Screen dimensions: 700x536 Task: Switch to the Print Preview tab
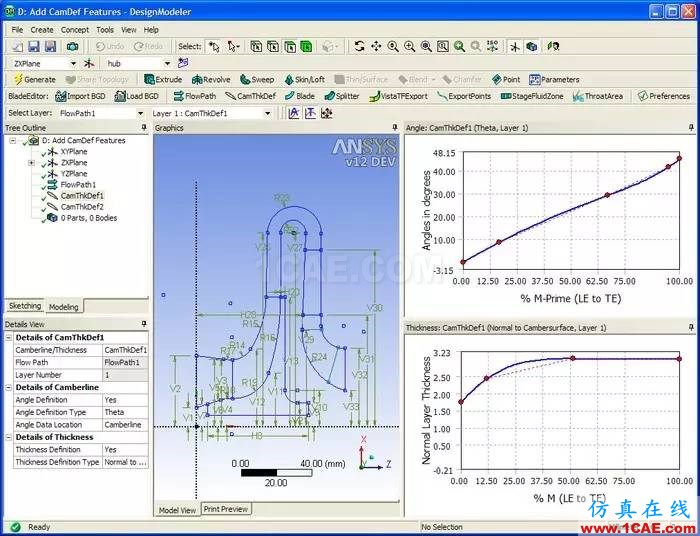pyautogui.click(x=225, y=509)
